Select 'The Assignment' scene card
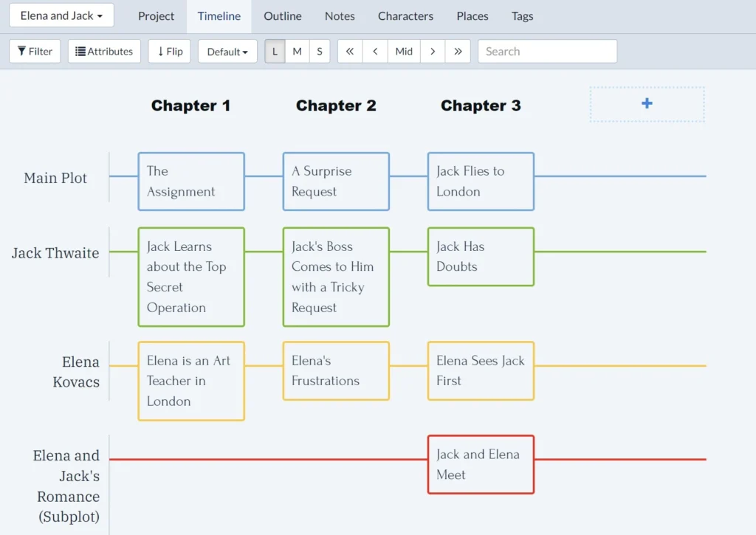The image size is (756, 535). pos(191,182)
